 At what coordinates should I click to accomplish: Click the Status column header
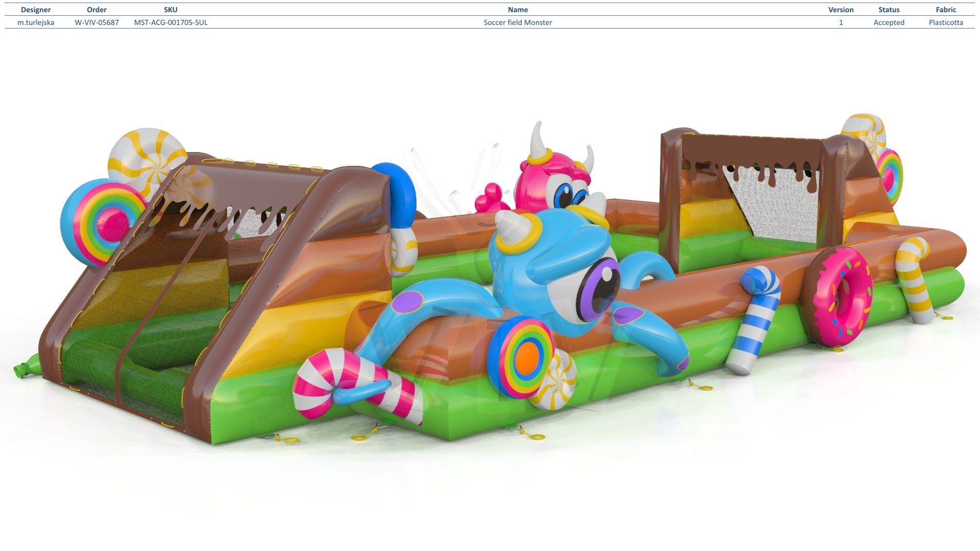pyautogui.click(x=889, y=10)
